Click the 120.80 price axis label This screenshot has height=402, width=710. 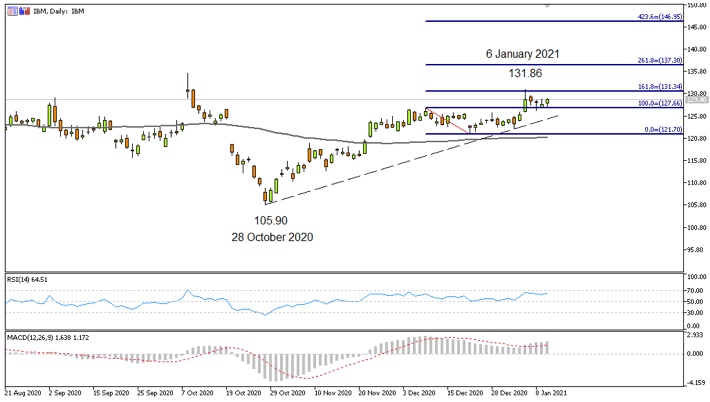point(698,139)
